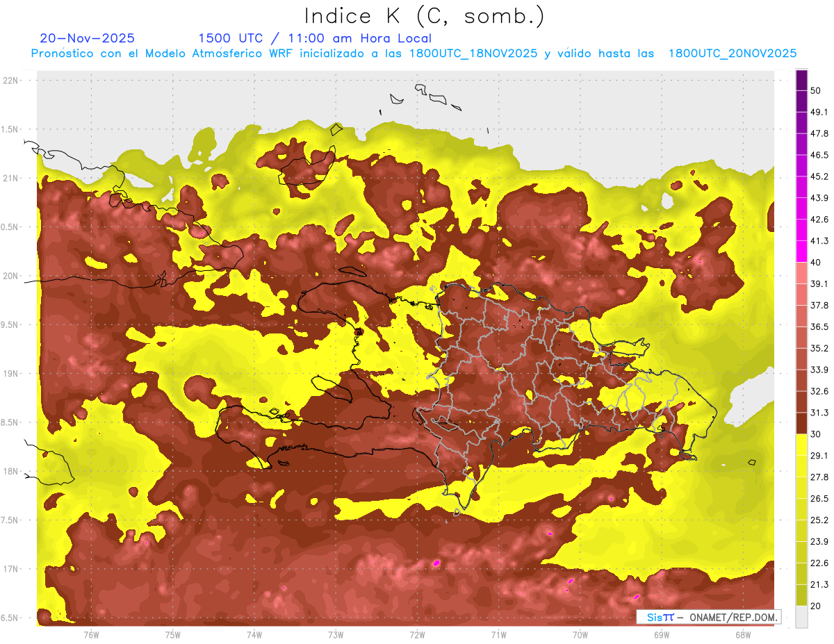Viewport: 834px width, 644px height.
Task: Click the '19N' latitude label
Action: tap(12, 374)
